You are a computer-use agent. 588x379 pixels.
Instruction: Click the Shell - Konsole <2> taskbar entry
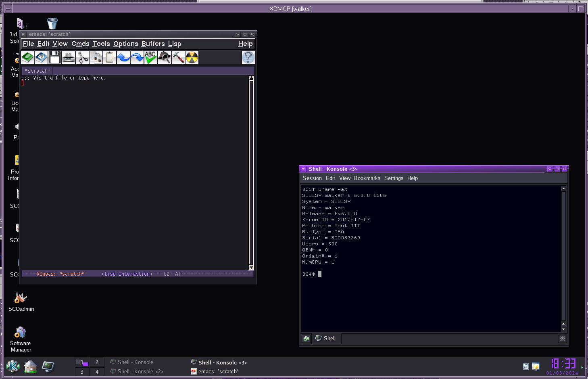pos(137,371)
